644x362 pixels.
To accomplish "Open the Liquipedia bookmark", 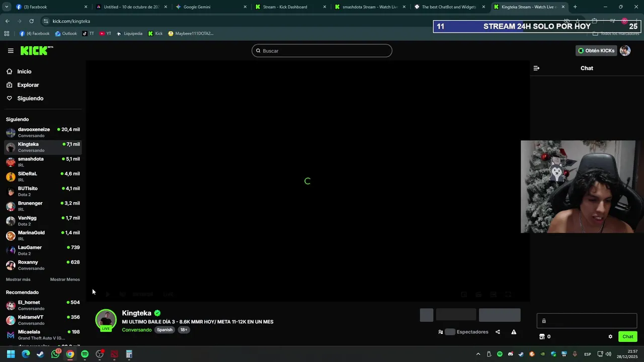I will 129,34.
